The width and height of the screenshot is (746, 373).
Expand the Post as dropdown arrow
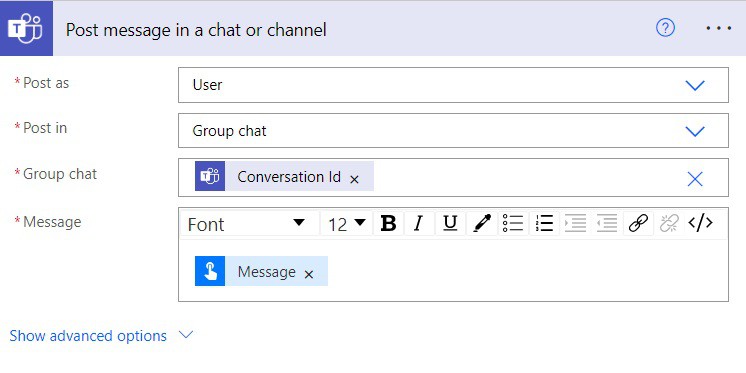(x=695, y=85)
